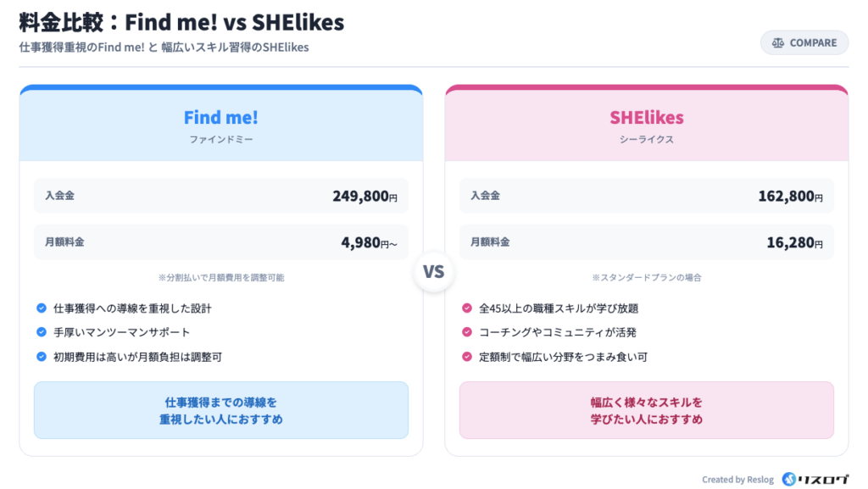Click the pink check icon beside コーチングやコミュニティが活発
The height and width of the screenshot is (489, 868).
[x=467, y=332]
